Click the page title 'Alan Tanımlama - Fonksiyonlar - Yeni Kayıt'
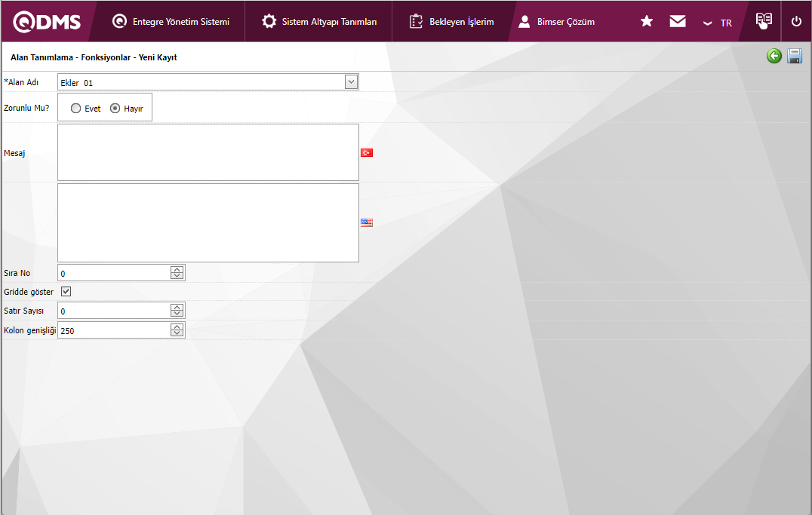The width and height of the screenshot is (812, 515). pos(94,57)
